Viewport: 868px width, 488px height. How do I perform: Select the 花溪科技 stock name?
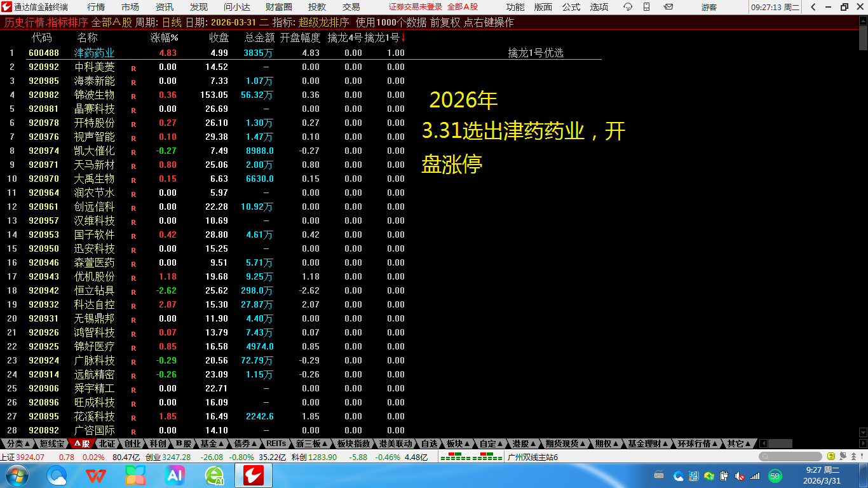[x=95, y=416]
